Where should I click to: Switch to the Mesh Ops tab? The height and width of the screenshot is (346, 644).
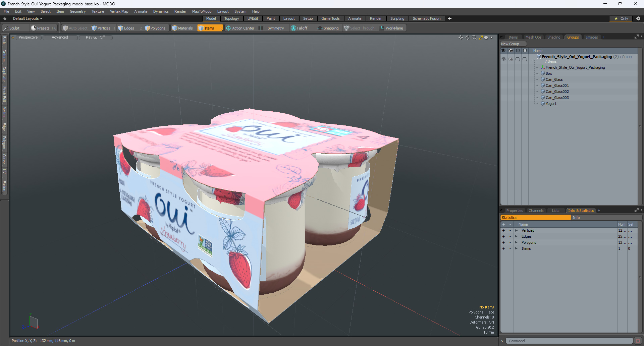pyautogui.click(x=533, y=37)
